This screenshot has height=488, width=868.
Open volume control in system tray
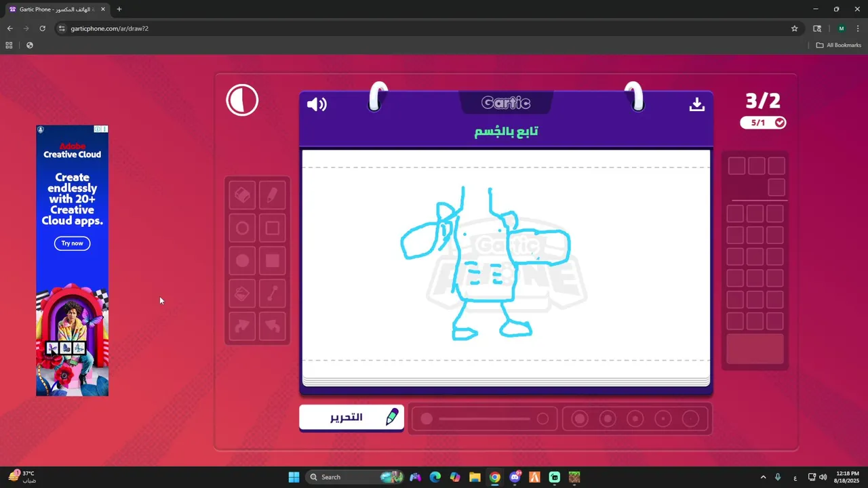pyautogui.click(x=823, y=477)
